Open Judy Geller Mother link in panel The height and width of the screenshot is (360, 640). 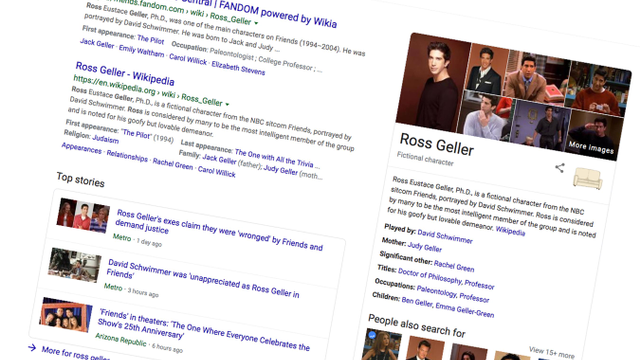click(424, 247)
